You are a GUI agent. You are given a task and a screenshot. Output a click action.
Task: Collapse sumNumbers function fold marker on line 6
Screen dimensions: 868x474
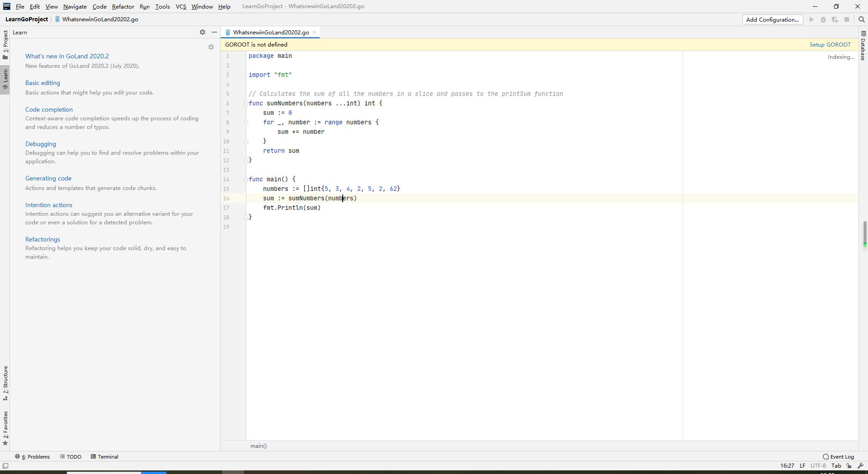click(246, 104)
